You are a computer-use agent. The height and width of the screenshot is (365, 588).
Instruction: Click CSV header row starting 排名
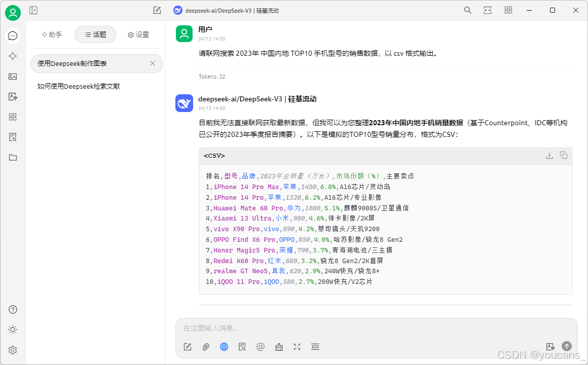pyautogui.click(x=310, y=176)
